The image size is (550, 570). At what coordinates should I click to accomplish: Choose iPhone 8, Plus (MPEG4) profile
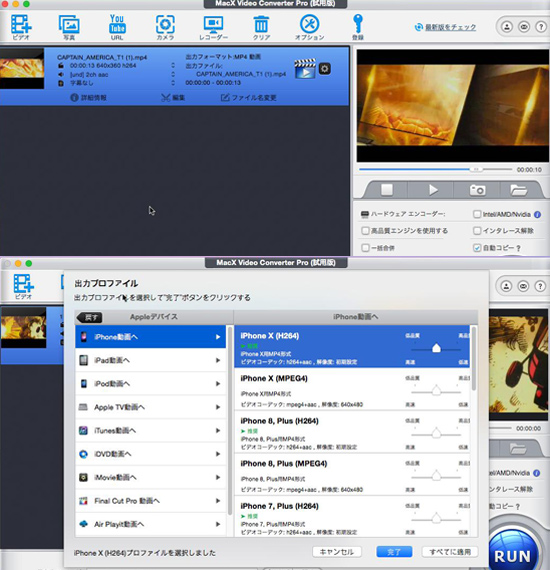click(352, 474)
